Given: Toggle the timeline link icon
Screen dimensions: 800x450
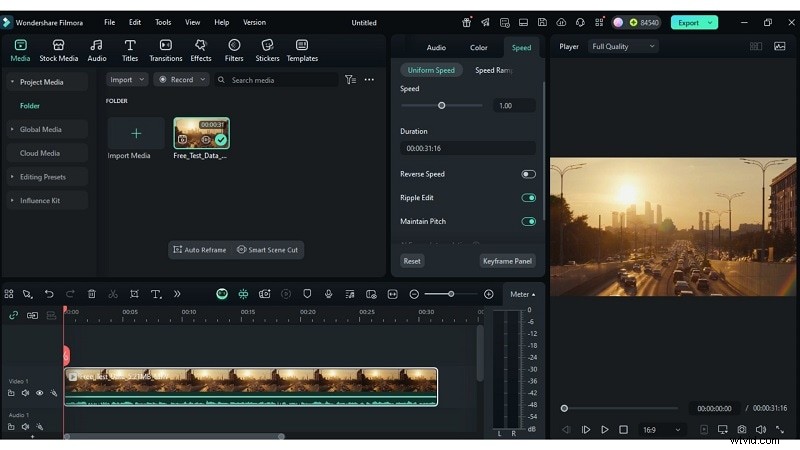Looking at the screenshot, I should point(13,315).
